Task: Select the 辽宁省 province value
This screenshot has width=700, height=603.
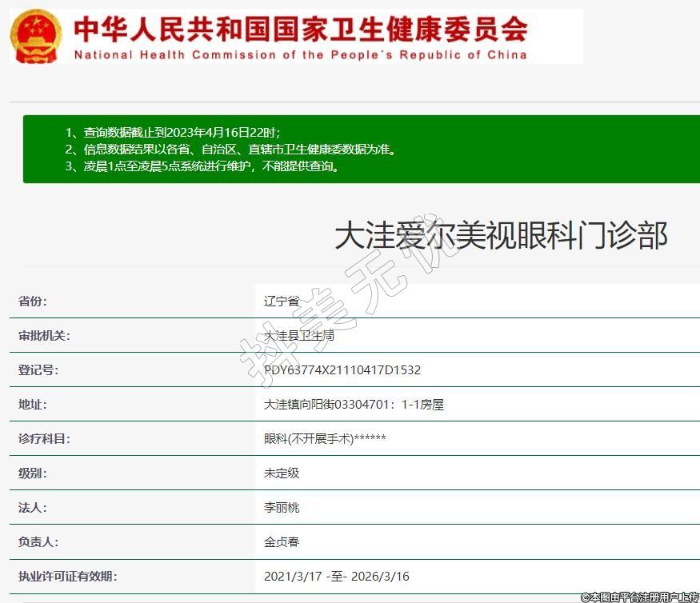Action: tap(282, 301)
